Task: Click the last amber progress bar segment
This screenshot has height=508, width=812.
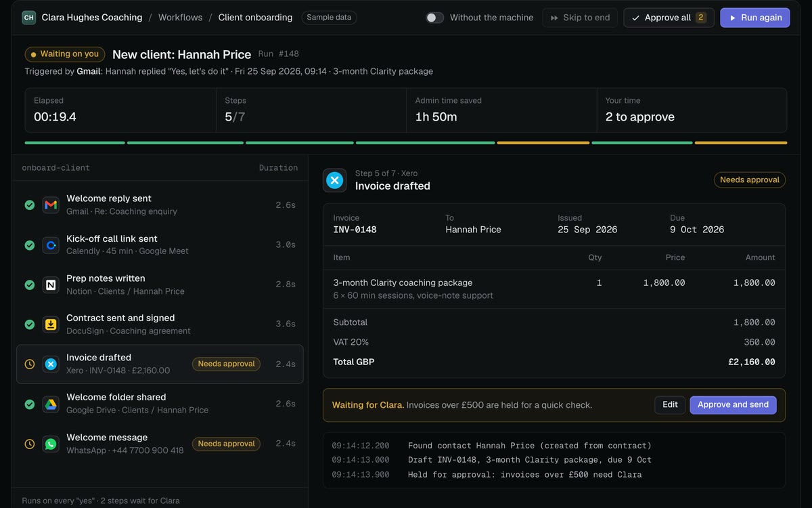Action: point(740,143)
